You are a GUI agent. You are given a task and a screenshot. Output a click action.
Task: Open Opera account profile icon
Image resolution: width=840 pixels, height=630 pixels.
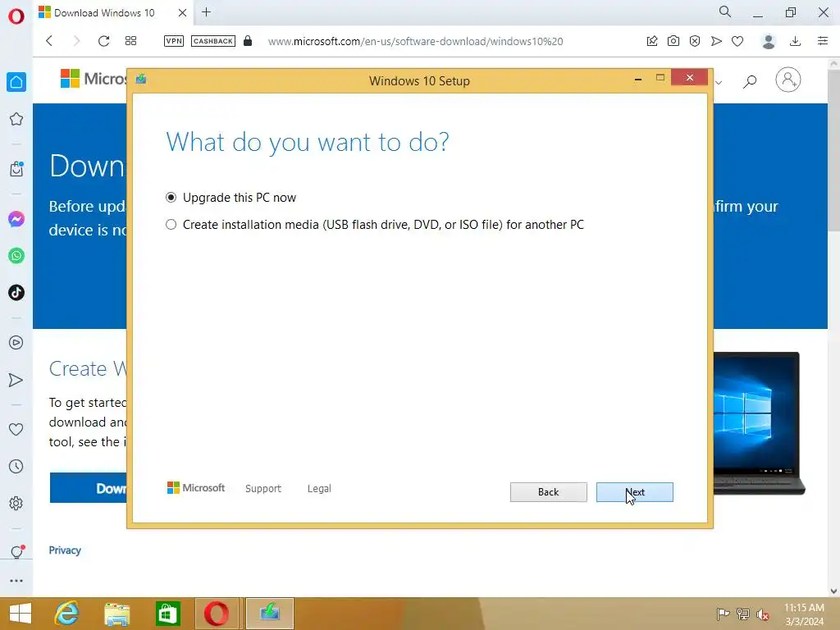pos(768,41)
